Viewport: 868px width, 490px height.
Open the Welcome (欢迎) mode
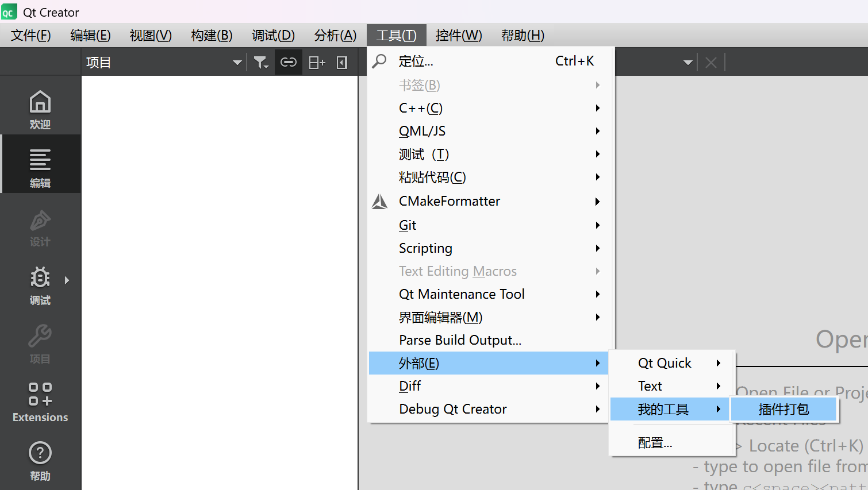(x=40, y=109)
